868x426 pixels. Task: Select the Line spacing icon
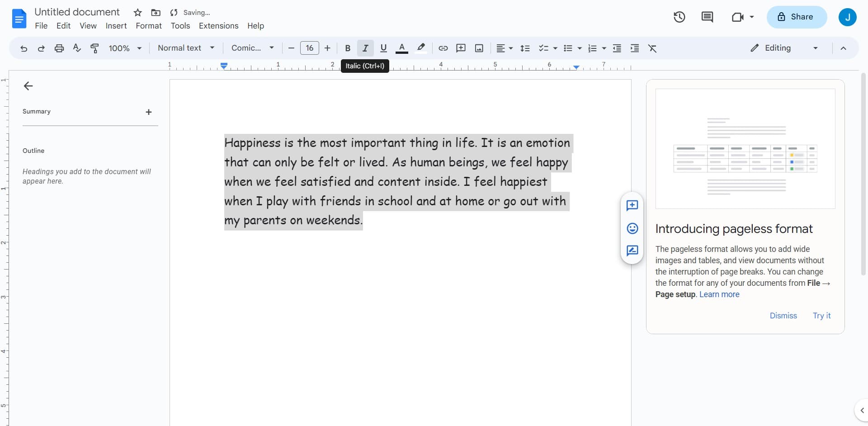525,48
